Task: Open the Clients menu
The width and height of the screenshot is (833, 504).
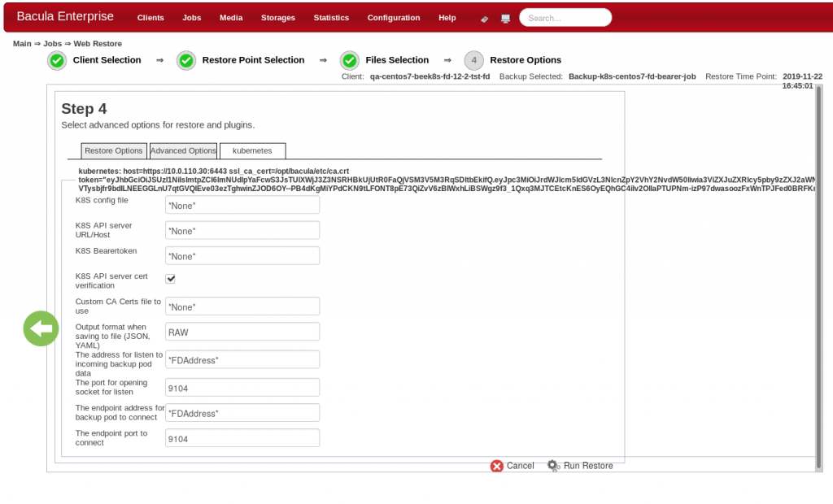Action: tap(150, 18)
